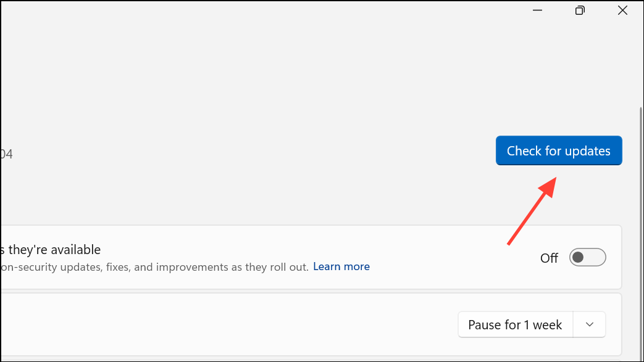
Task: Pause Windows updates for one week
Action: click(515, 324)
